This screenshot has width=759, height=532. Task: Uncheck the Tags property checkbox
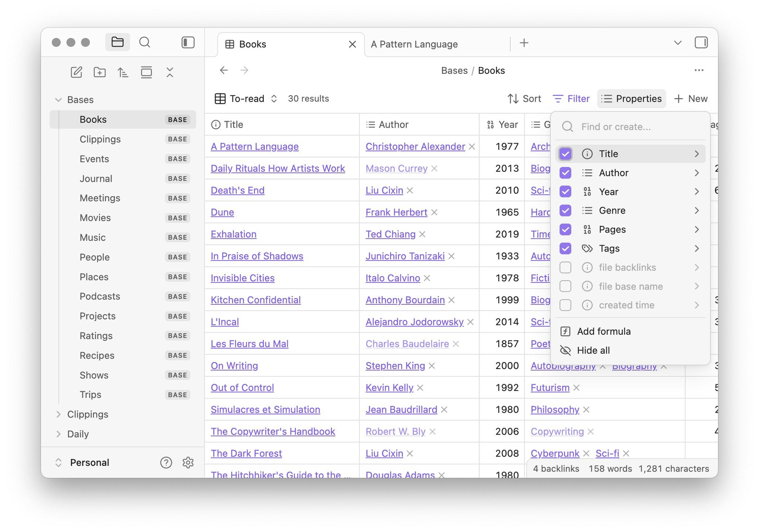pyautogui.click(x=565, y=248)
